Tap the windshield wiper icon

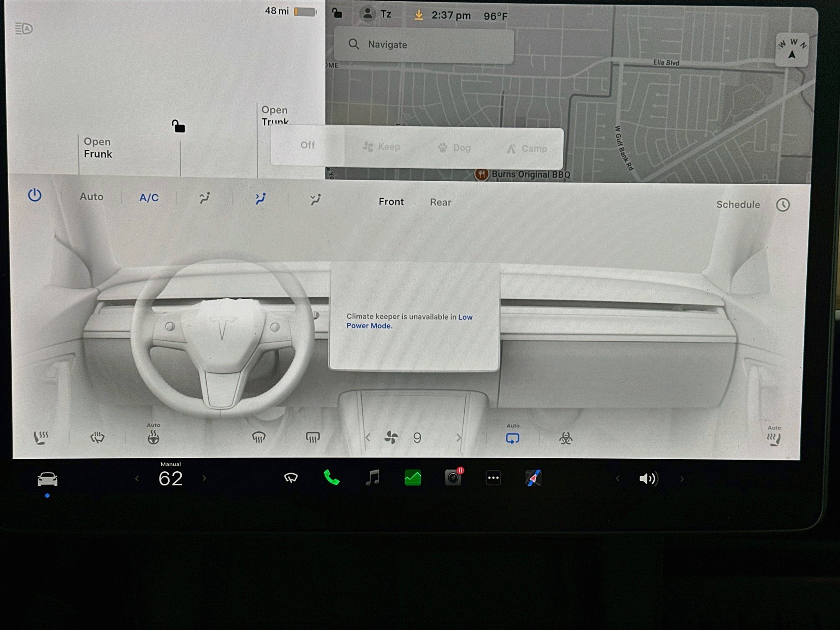coord(291,478)
